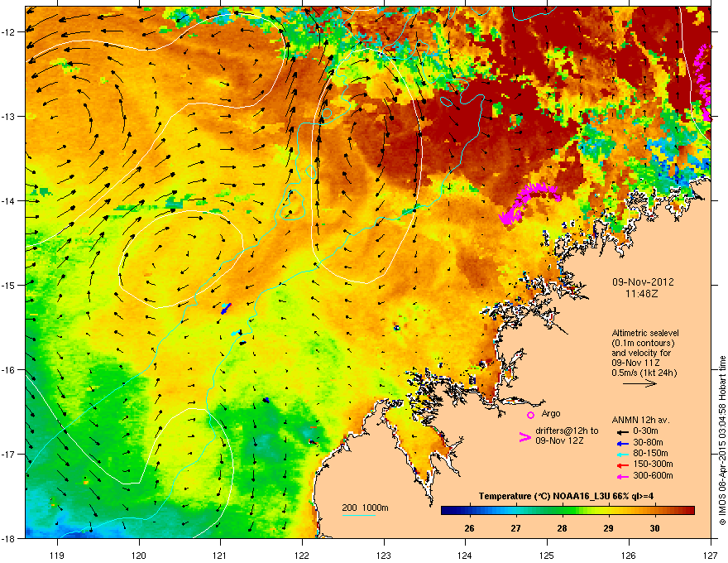This screenshot has width=728, height=563.
Task: Click the dark blue end of temperature colorbar
Action: (x=447, y=511)
